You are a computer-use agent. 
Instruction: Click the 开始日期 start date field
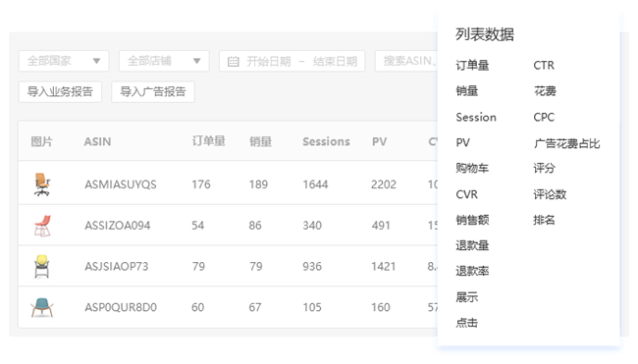[x=269, y=62]
